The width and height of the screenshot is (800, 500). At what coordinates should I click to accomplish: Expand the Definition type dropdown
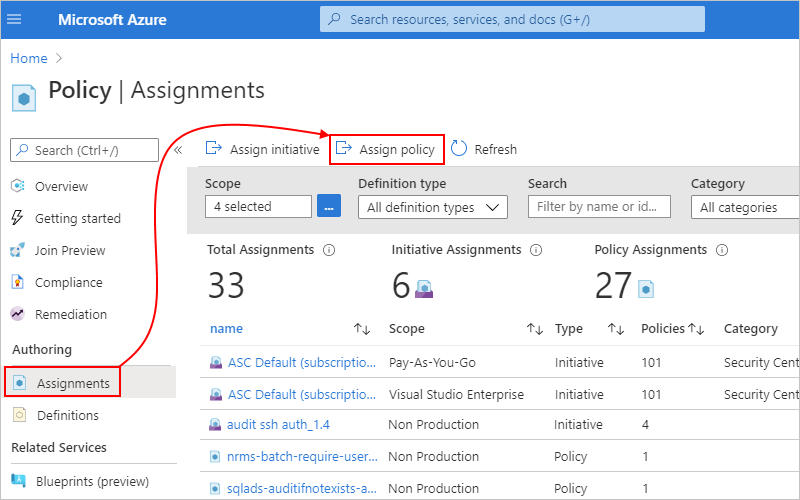(x=432, y=207)
